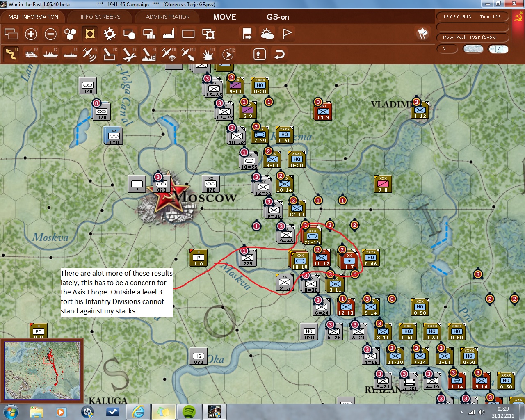Screen dimensions: 525x420
Task: Select the F7 Bomb airfield mode icon
Action: 129,54
